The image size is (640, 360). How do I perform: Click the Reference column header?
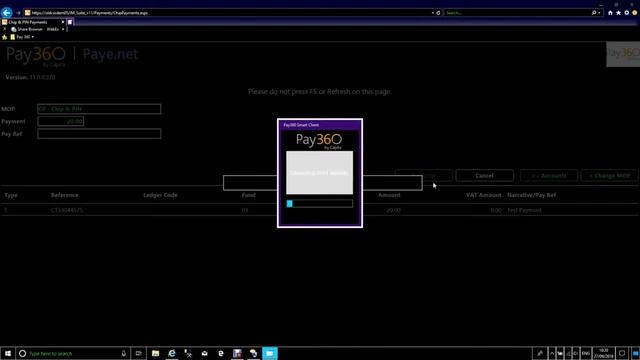pyautogui.click(x=64, y=195)
